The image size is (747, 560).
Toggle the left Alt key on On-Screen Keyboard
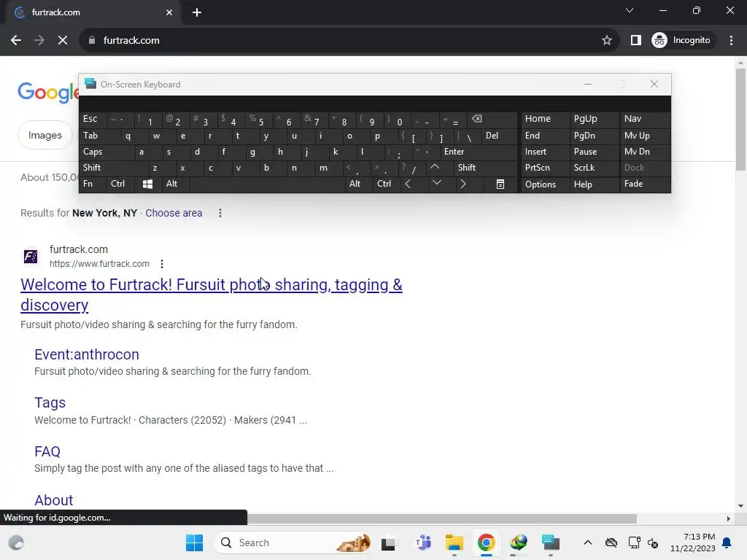click(175, 184)
